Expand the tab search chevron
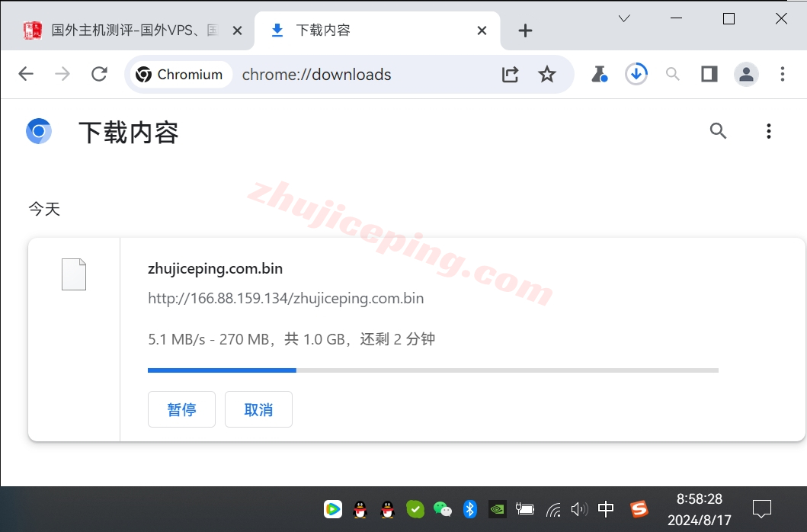 pos(624,18)
